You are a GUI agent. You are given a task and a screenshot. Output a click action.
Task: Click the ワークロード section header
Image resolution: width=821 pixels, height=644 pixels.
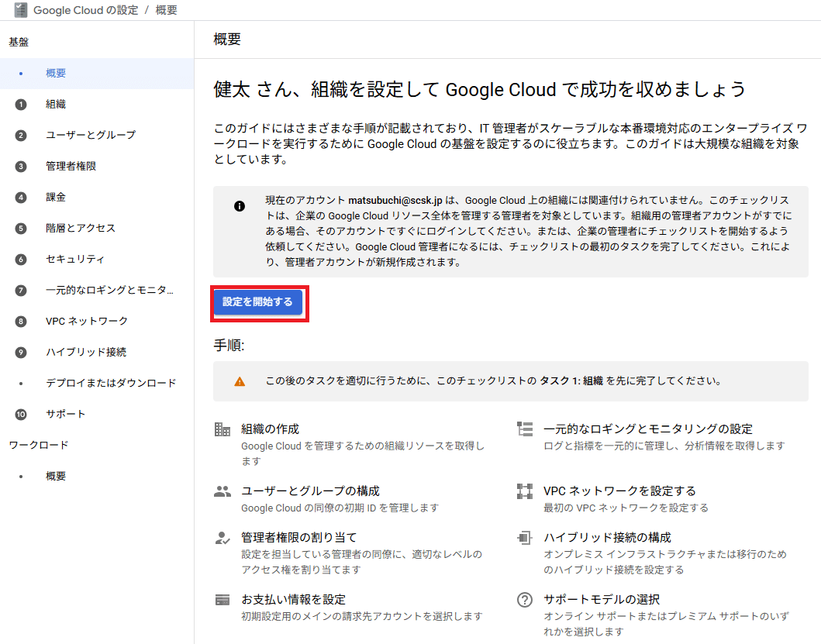click(39, 445)
